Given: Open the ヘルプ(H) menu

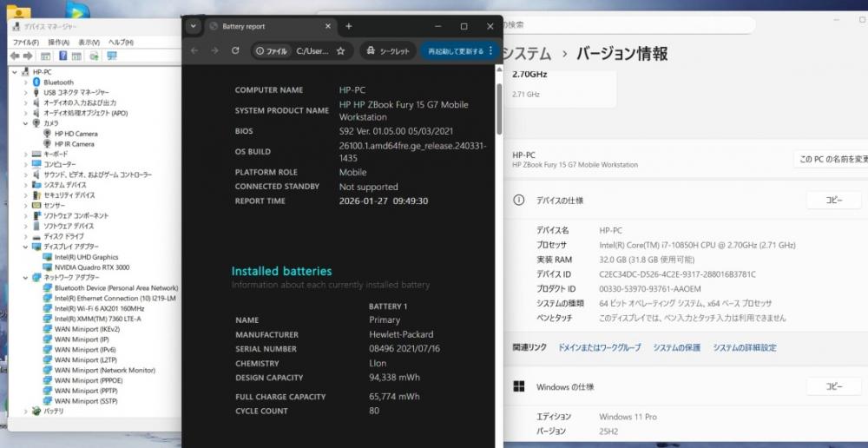Looking at the screenshot, I should 121,42.
